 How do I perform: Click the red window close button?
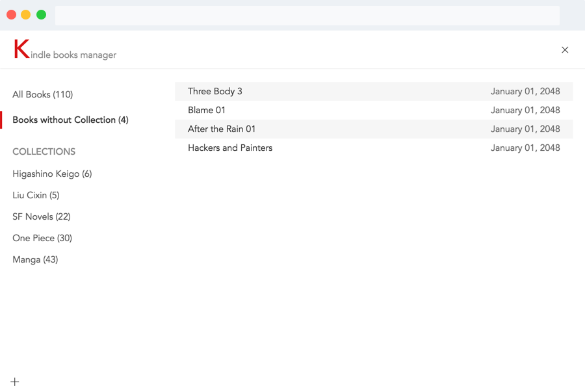11,15
